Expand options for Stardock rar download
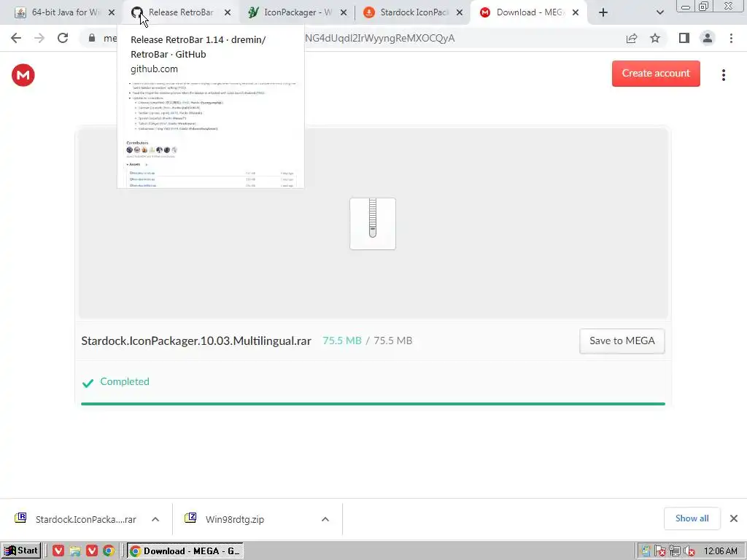This screenshot has width=747, height=560. point(155,519)
